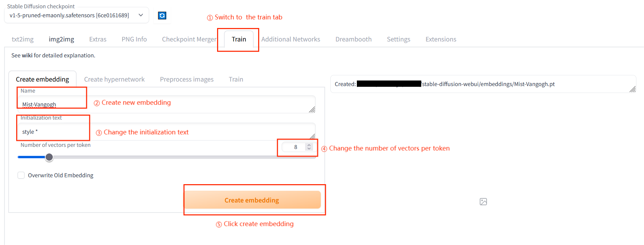Open the Stable Diffusion checkpoint dropdown
644x245 pixels.
(x=77, y=15)
